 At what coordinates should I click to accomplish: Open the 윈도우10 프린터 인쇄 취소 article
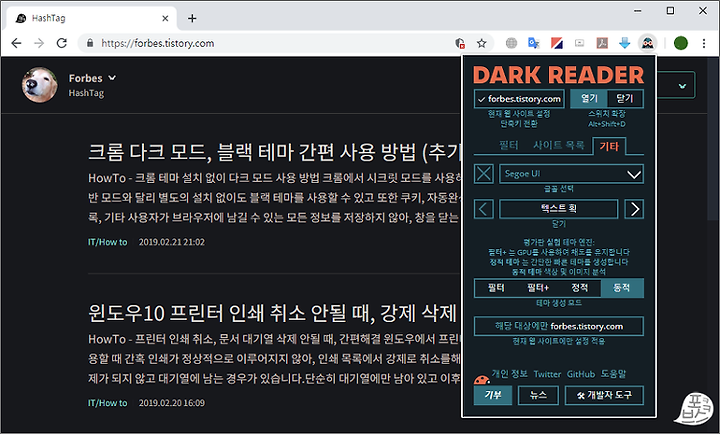(x=272, y=313)
